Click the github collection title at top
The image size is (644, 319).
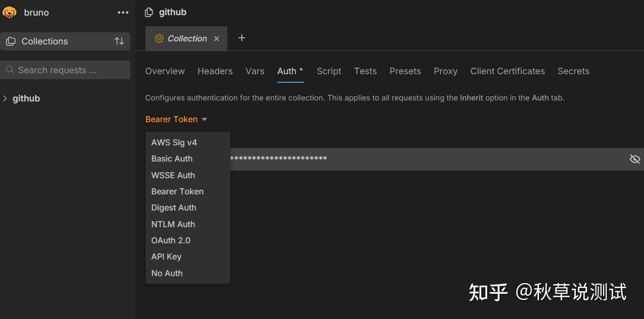click(x=173, y=13)
